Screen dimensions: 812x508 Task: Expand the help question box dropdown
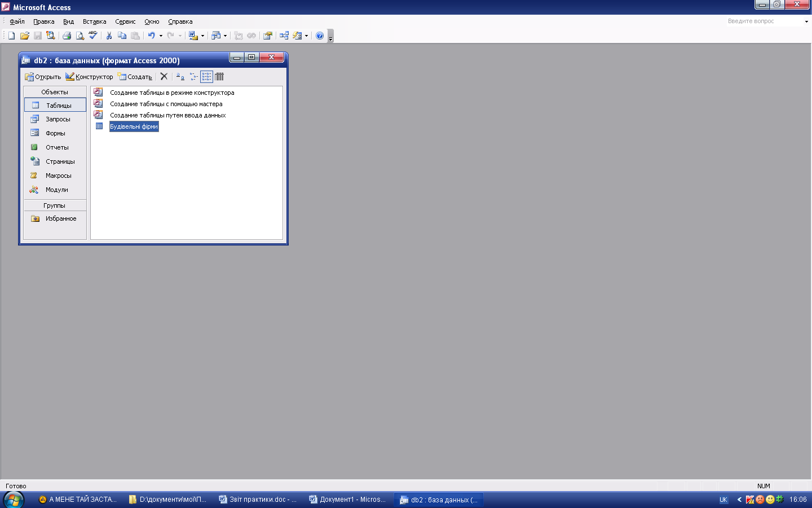tap(806, 21)
